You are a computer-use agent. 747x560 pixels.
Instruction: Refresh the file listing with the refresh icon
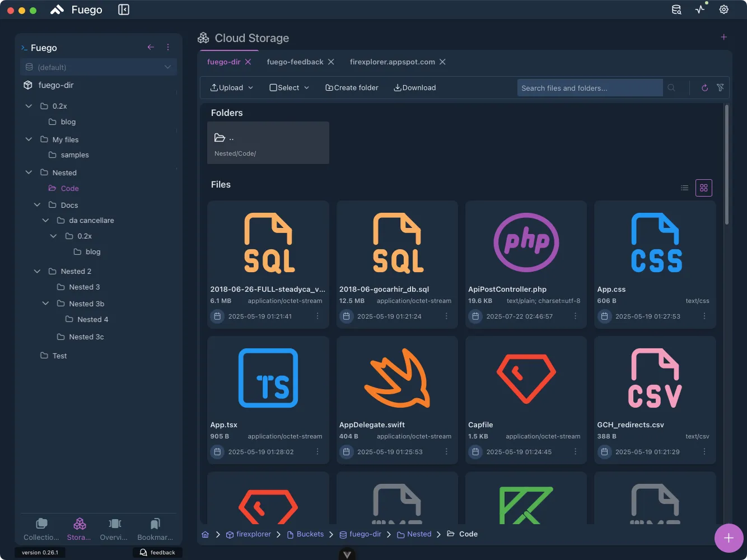coord(704,87)
